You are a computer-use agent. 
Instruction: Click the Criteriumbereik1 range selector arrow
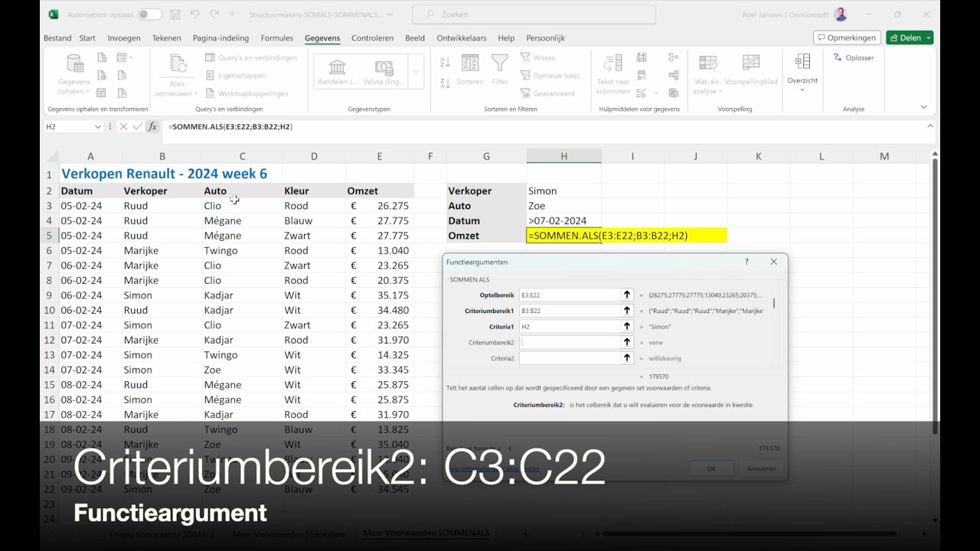[627, 311]
